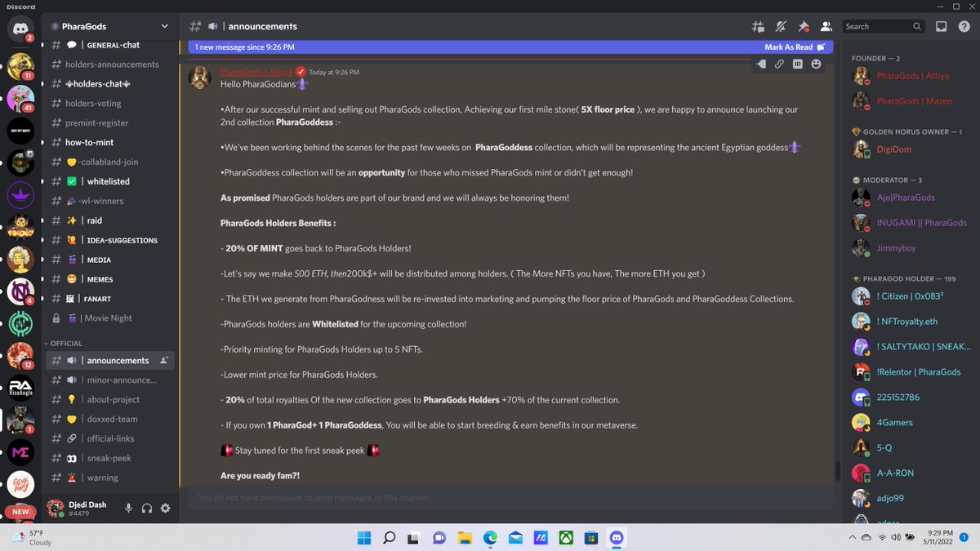Click the publish megaphone icon on message
The height and width of the screenshot is (551, 980).
click(761, 64)
